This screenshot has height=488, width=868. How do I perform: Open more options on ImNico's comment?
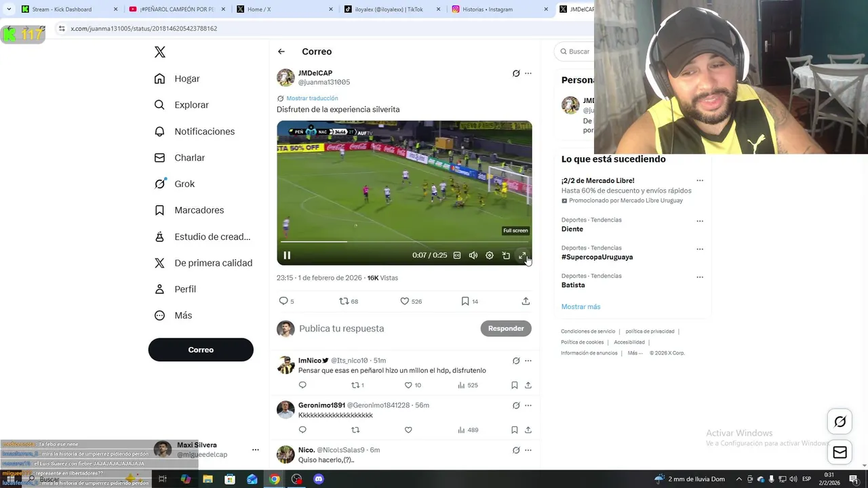pos(528,361)
